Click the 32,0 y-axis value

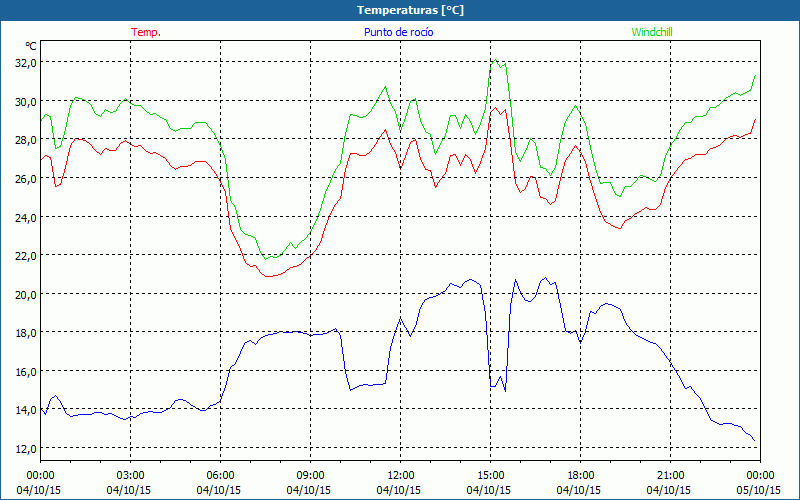(26, 63)
